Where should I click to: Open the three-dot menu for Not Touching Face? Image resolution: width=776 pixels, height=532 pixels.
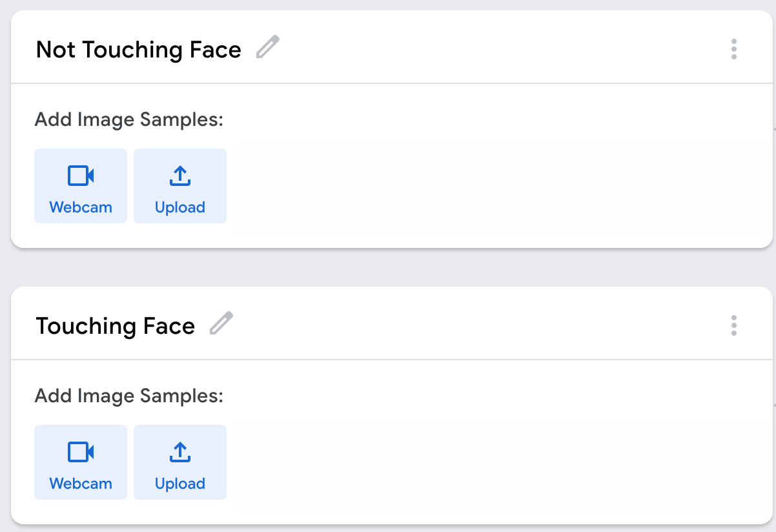click(733, 49)
